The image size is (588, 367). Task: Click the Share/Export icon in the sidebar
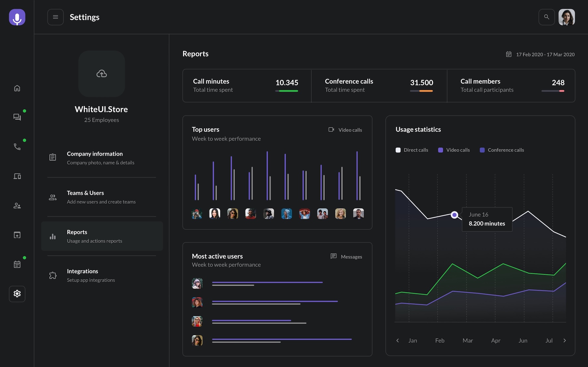coord(17,235)
